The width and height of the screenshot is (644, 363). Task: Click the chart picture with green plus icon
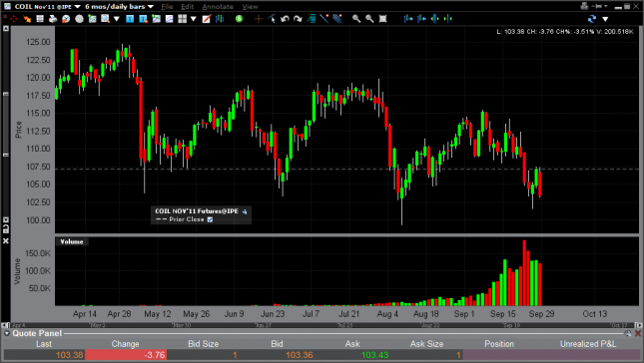[156, 19]
